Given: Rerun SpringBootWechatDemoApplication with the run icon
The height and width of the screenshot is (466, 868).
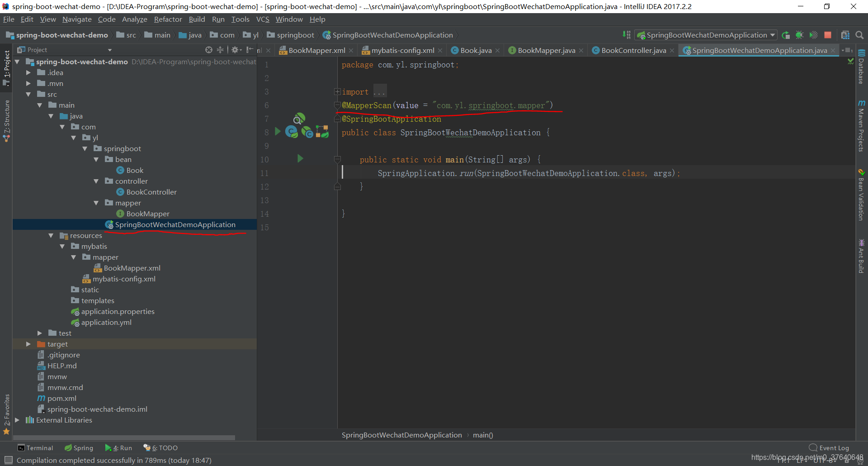Looking at the screenshot, I should pos(786,35).
